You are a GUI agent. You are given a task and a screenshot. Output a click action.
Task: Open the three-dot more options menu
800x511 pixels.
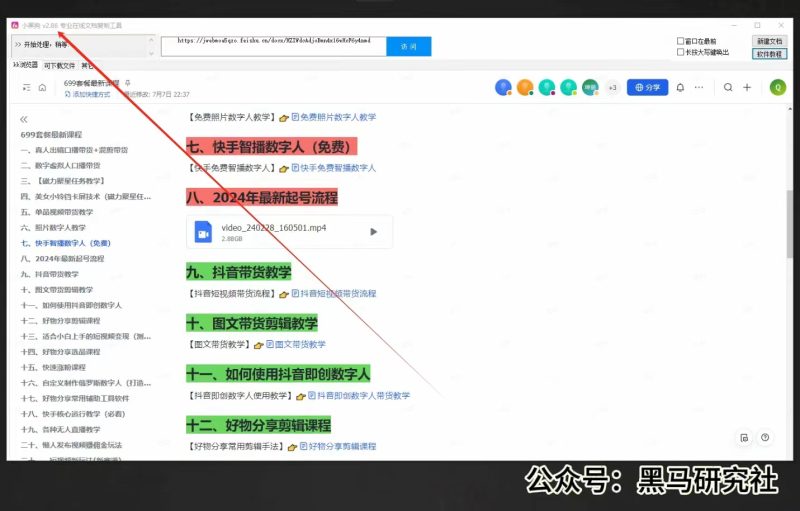point(699,88)
